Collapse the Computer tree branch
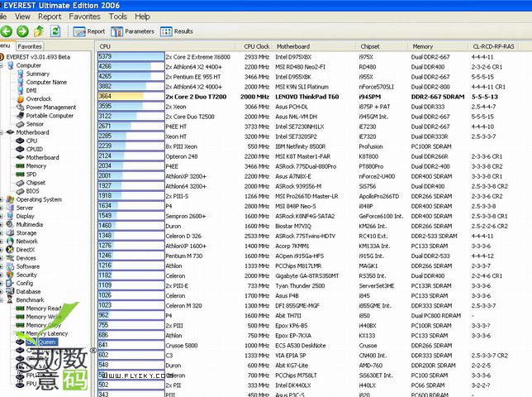This screenshot has height=397, width=532. click(2, 65)
